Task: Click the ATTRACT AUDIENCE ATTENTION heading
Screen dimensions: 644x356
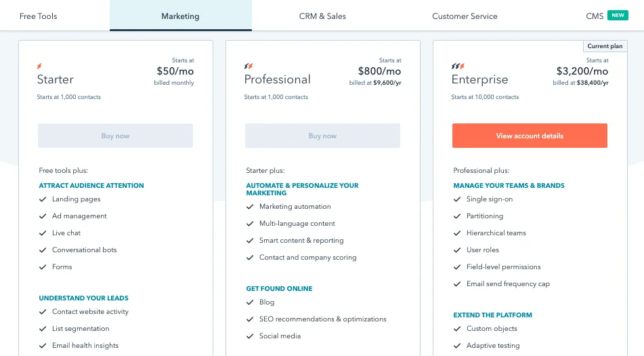Action: point(91,185)
